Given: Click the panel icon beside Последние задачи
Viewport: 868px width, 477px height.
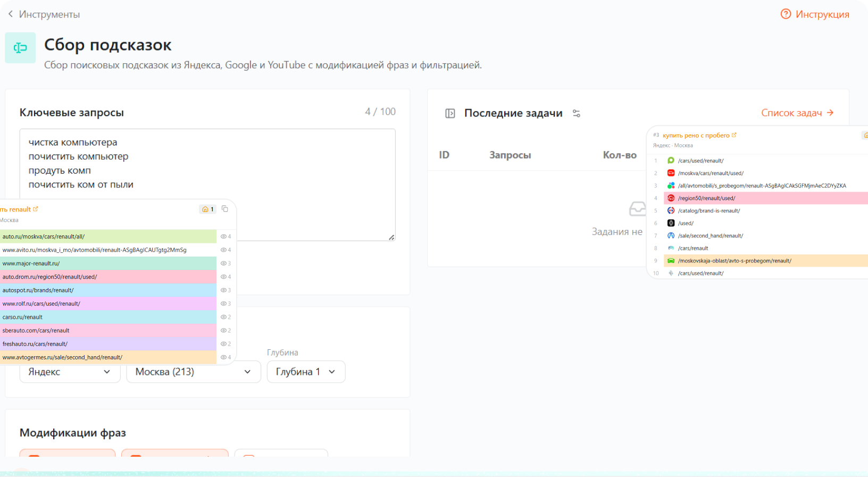Looking at the screenshot, I should [450, 113].
